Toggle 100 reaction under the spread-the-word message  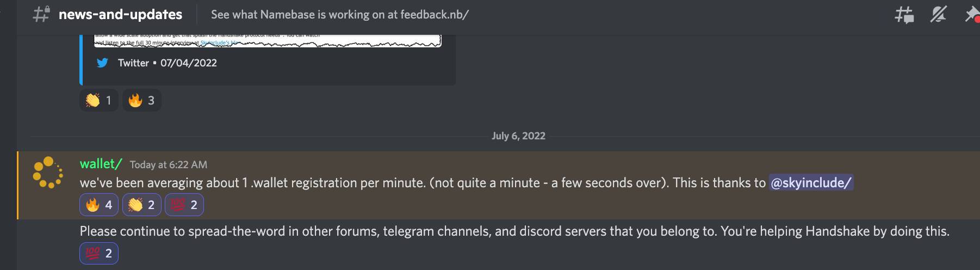tap(99, 253)
